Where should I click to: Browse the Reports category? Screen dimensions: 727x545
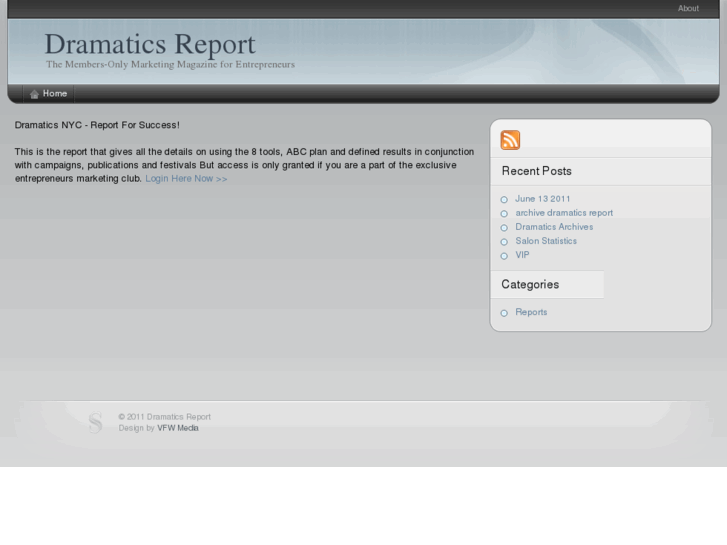coord(531,312)
